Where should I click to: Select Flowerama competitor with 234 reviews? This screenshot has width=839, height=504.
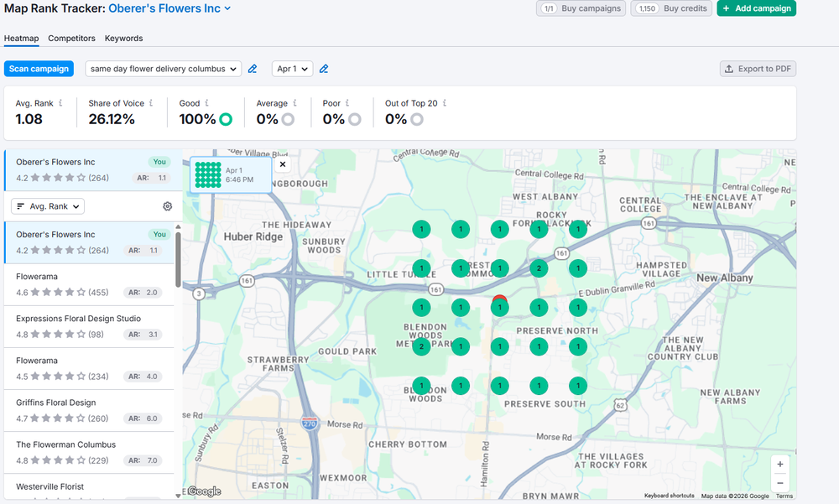pyautogui.click(x=90, y=369)
